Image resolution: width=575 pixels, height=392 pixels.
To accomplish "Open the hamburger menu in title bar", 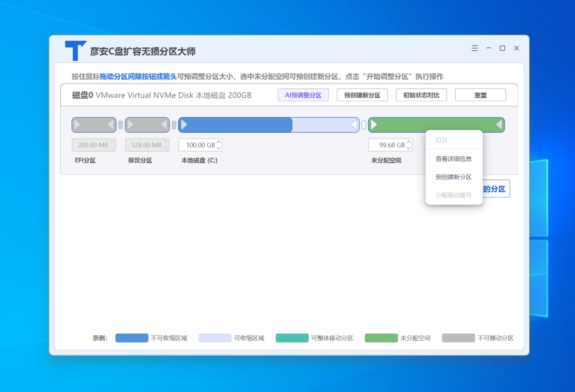I will (475, 48).
